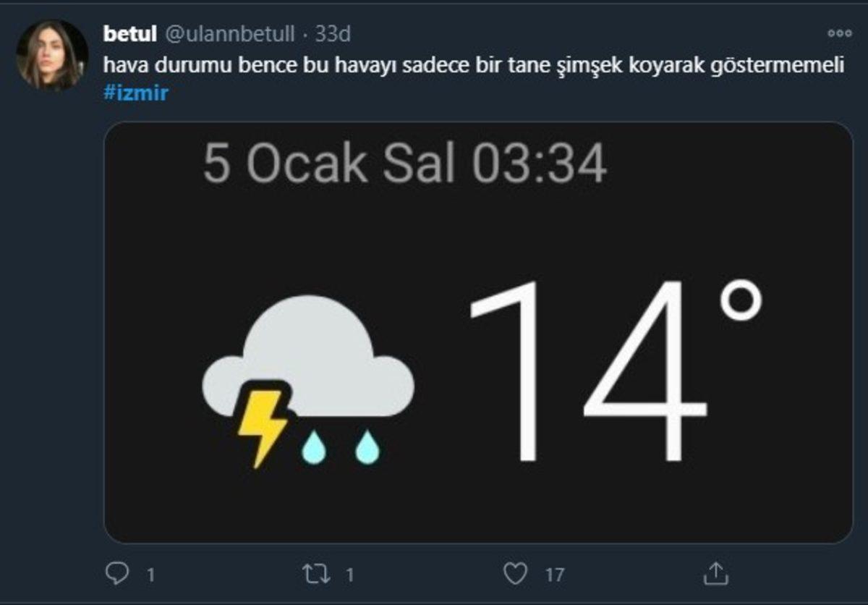
Task: Click the heart icon to like the tweet
Action: 516,573
